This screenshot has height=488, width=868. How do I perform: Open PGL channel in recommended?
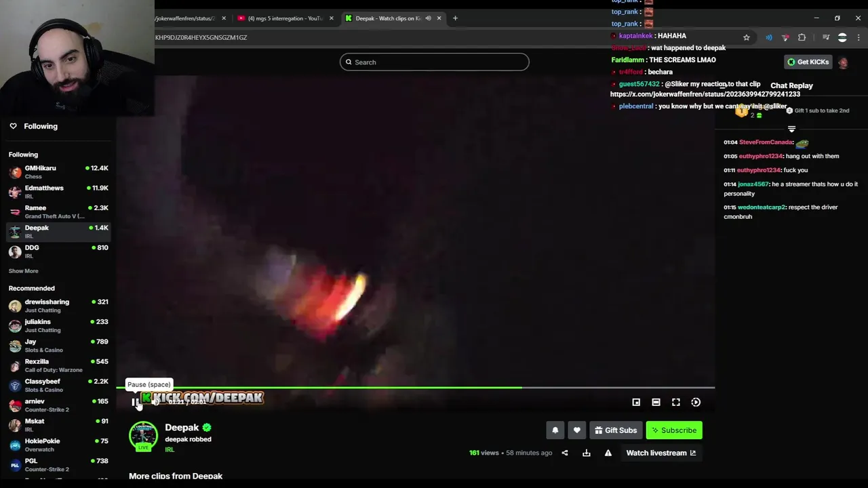click(58, 465)
